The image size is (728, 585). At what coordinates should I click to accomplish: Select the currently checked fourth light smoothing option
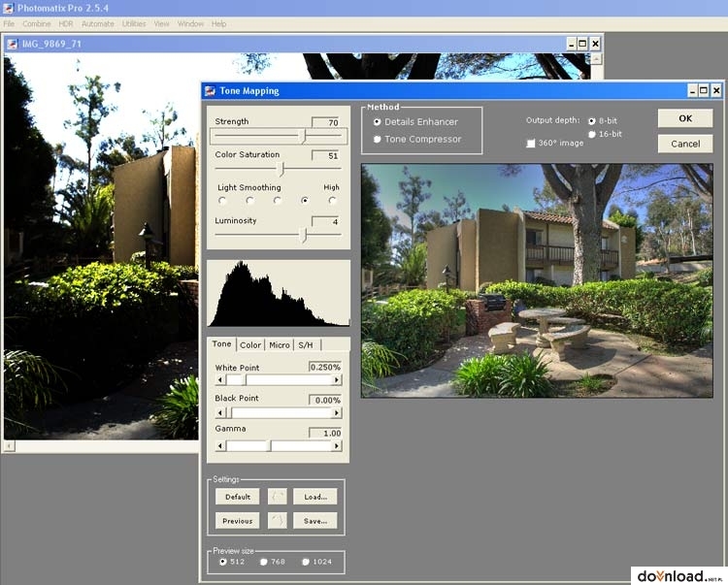305,201
